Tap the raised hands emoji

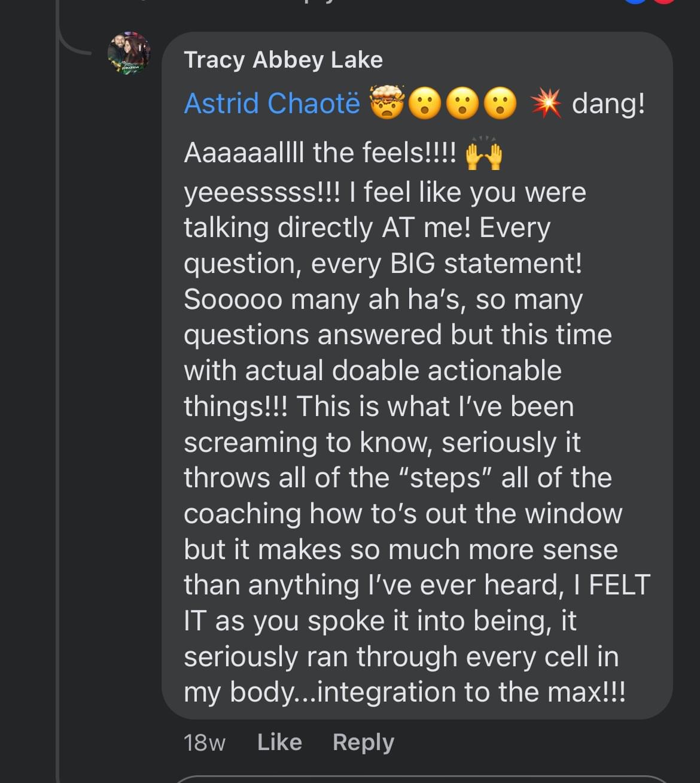click(483, 154)
